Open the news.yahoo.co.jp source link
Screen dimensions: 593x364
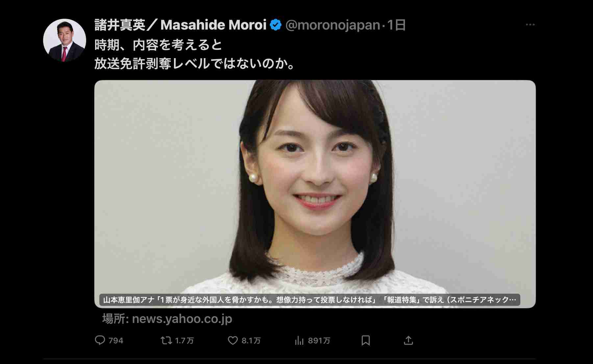167,319
